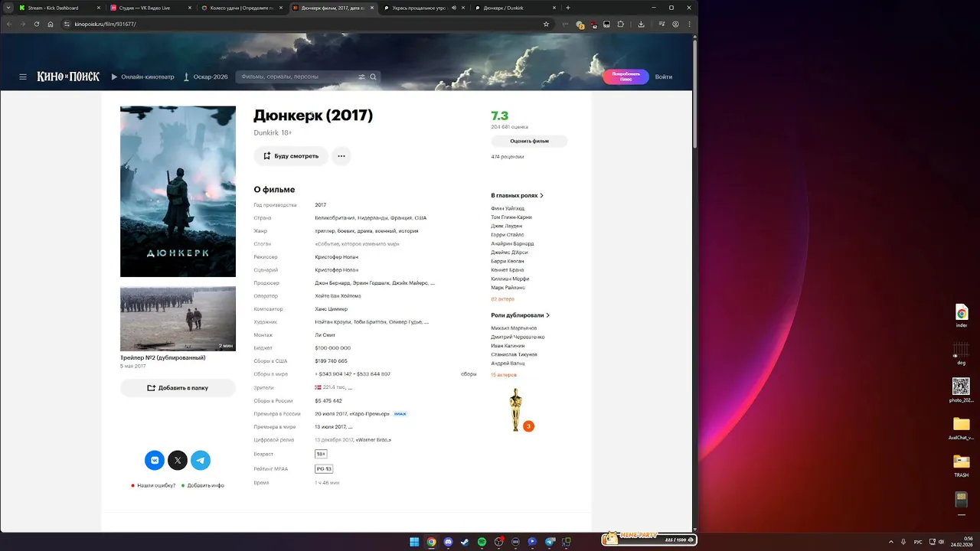The image size is (980, 551).
Task: Open voice actor Михаил Мартынов link
Action: point(514,328)
